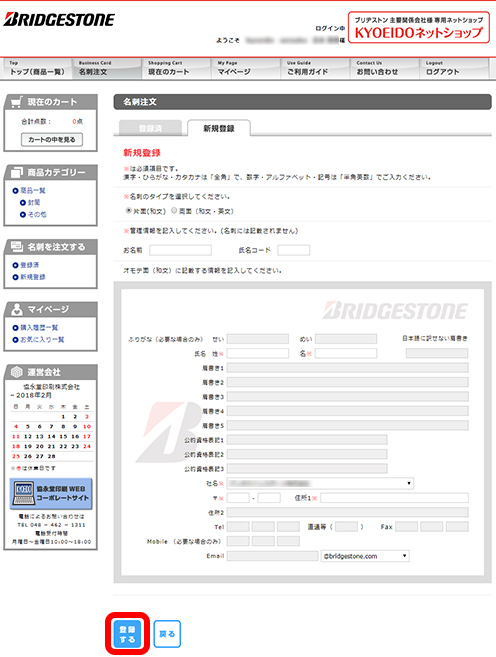Open ご利用ガイド in the top navigation
Viewport: 496px width, 657px height.
click(x=315, y=68)
